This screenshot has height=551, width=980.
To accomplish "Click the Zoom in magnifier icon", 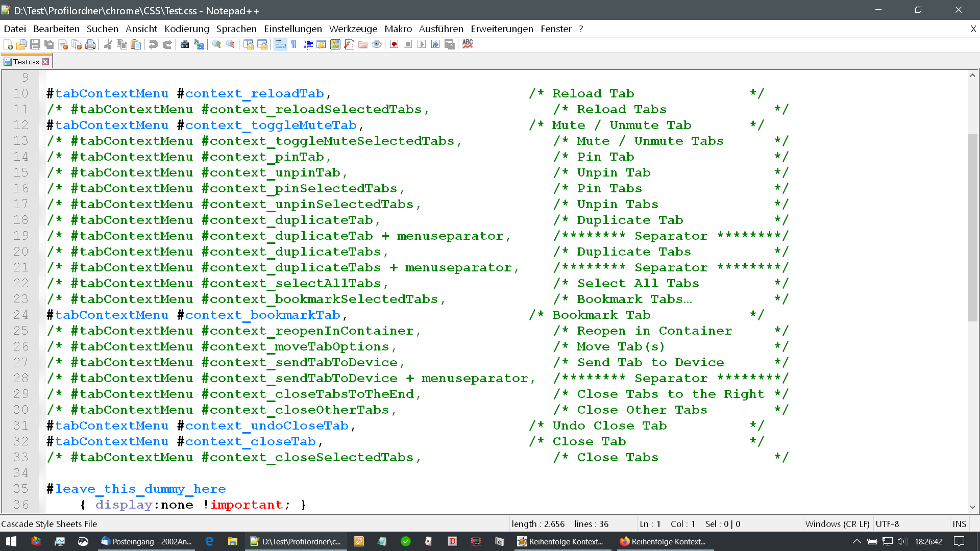I will tap(216, 45).
